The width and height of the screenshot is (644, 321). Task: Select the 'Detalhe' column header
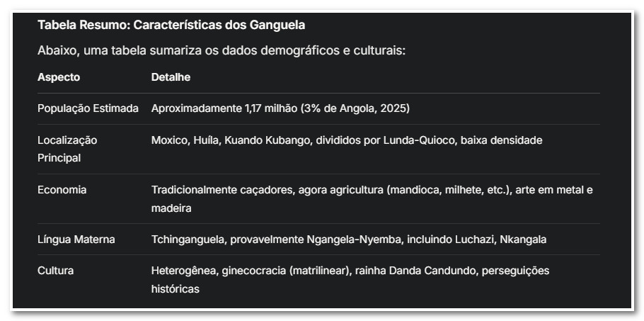click(x=171, y=77)
